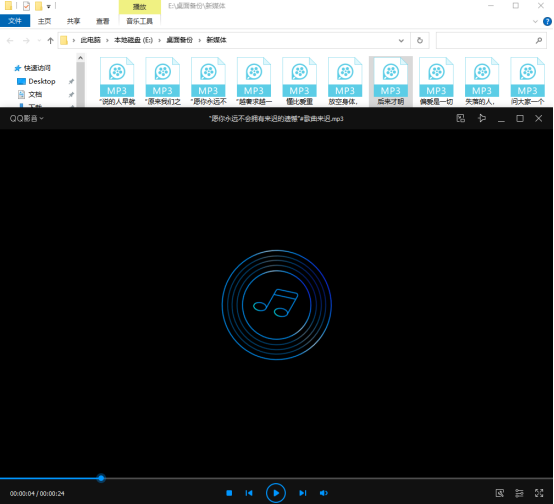This screenshot has width=554, height=504.
Task: Switch to the 音乐工具 ribbon tab
Action: pos(140,21)
